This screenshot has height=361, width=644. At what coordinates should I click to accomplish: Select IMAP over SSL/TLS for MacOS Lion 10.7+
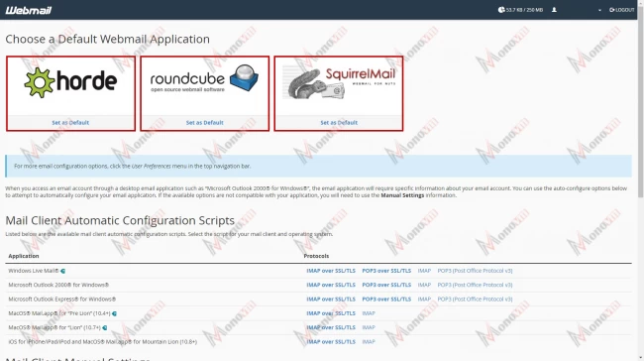(331, 327)
